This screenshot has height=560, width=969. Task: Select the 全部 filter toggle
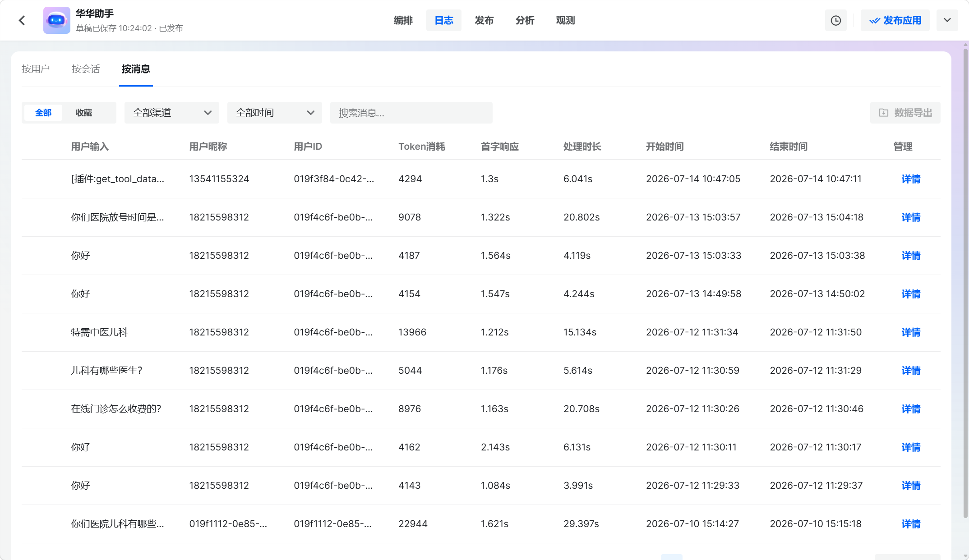point(43,113)
